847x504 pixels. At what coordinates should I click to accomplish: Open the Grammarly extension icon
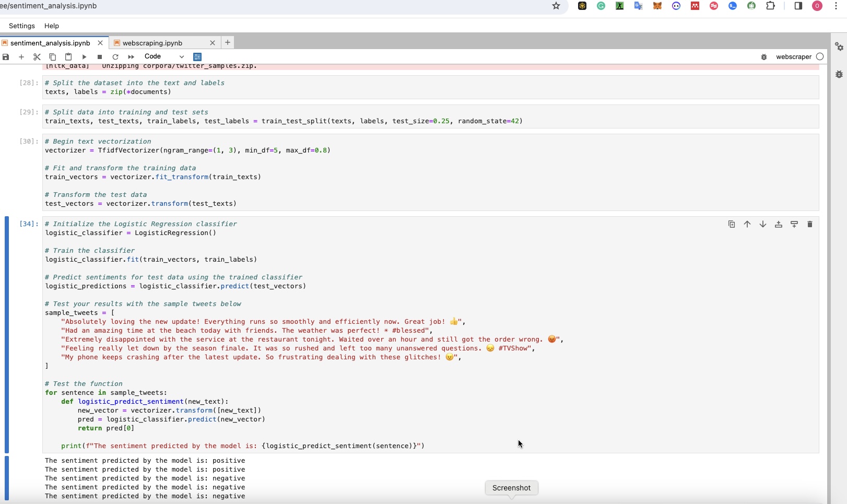[601, 6]
